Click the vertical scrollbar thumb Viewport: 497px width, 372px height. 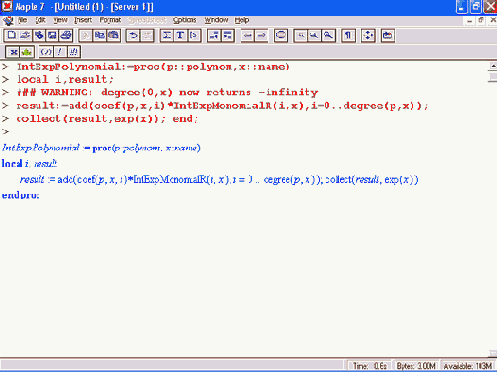[493, 76]
